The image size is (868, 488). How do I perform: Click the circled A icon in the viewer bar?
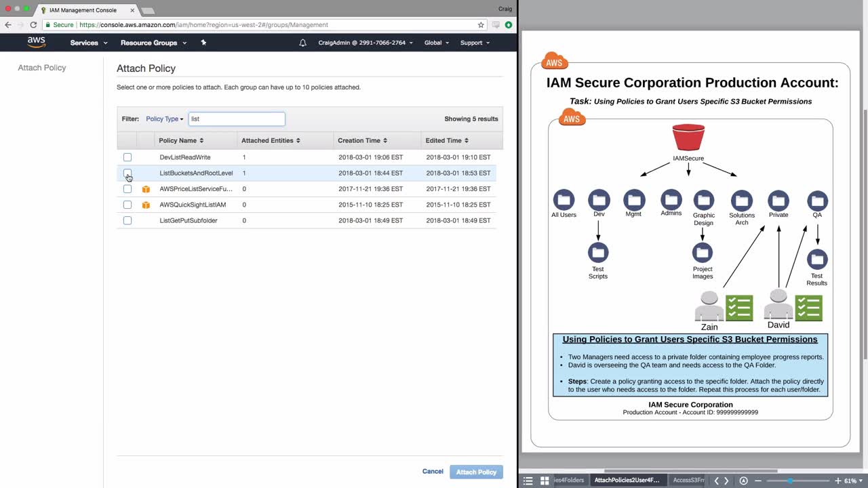pyautogui.click(x=743, y=481)
